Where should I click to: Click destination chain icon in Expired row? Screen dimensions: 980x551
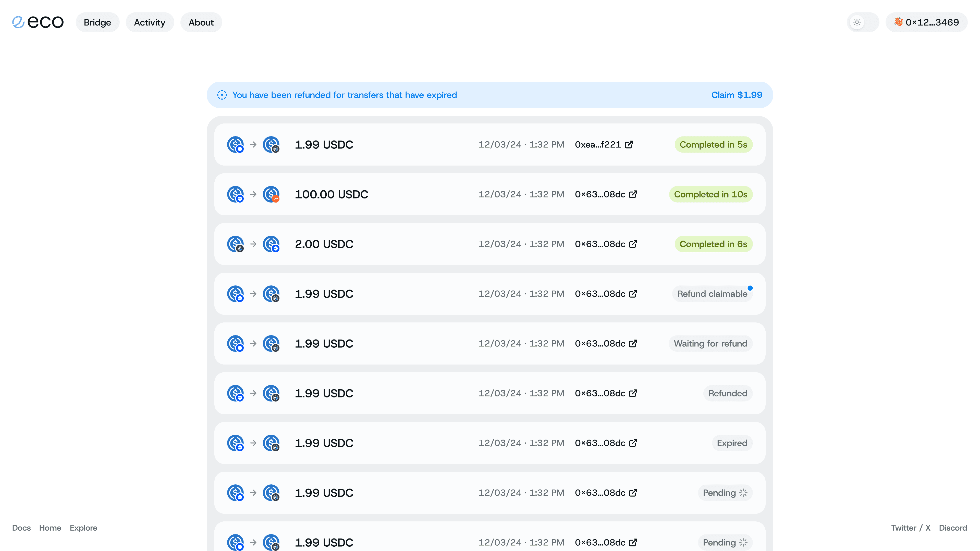271,443
